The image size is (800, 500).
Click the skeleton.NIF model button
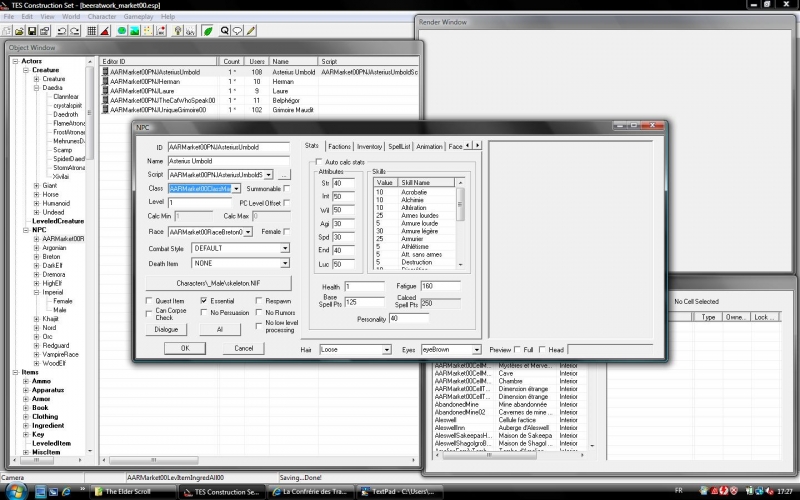tap(219, 283)
